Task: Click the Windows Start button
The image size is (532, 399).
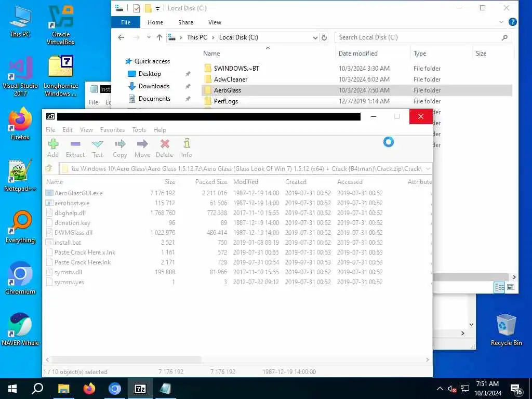Action: click(x=12, y=389)
